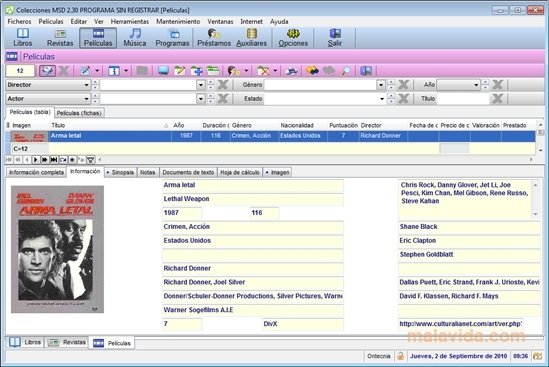This screenshot has width=549, height=367.
Task: Click the blue monitor icon in toolbar
Action: (x=163, y=71)
